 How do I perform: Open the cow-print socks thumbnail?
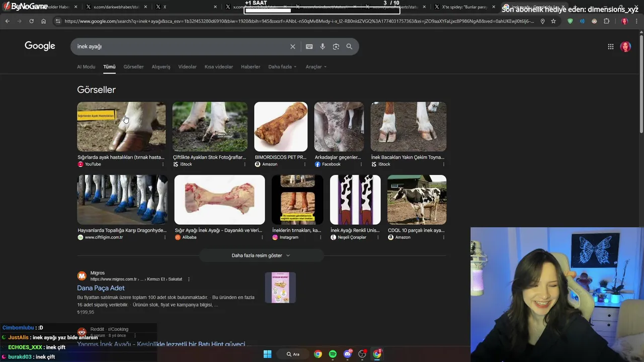click(355, 200)
